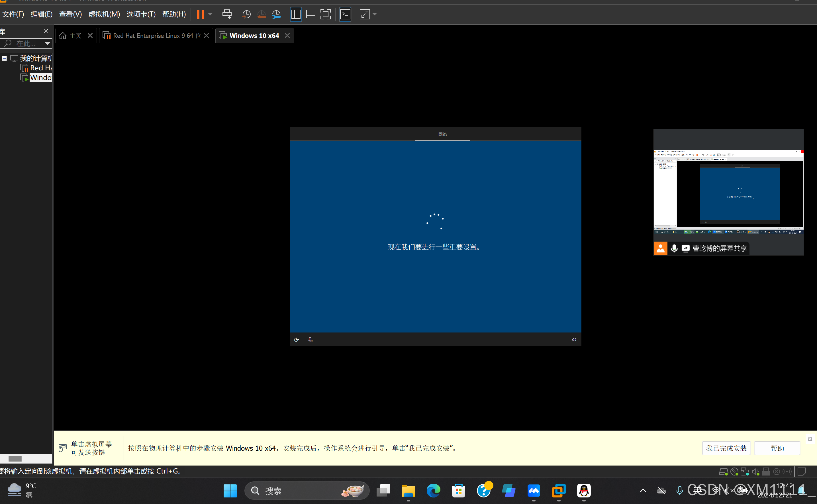
Task: Pause the running virtual machine
Action: (200, 14)
